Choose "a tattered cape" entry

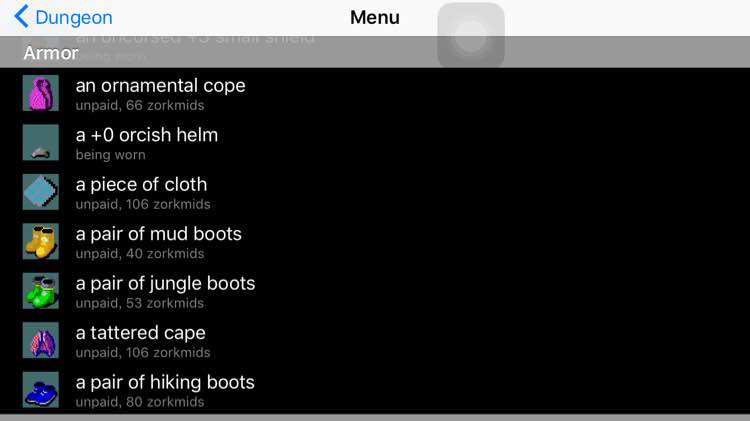click(140, 333)
